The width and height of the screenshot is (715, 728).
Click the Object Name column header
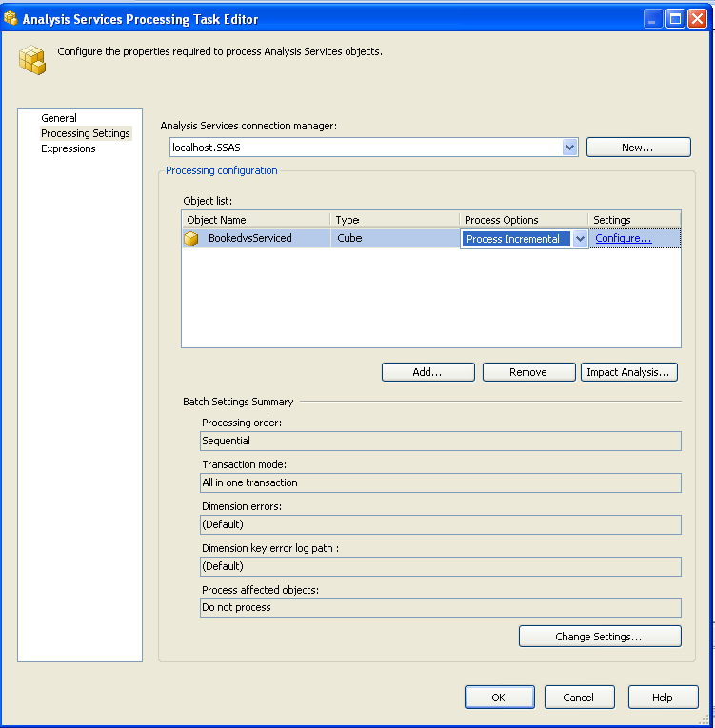tap(256, 220)
